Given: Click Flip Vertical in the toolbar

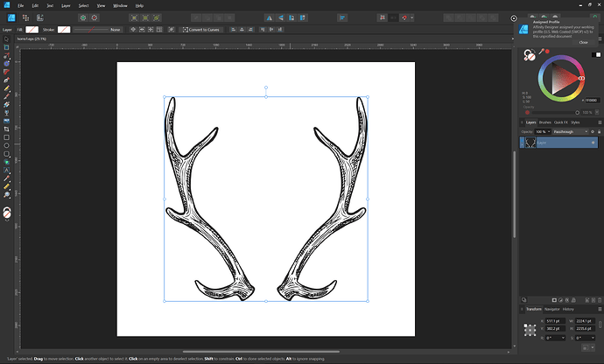Looking at the screenshot, I should click(x=281, y=17).
